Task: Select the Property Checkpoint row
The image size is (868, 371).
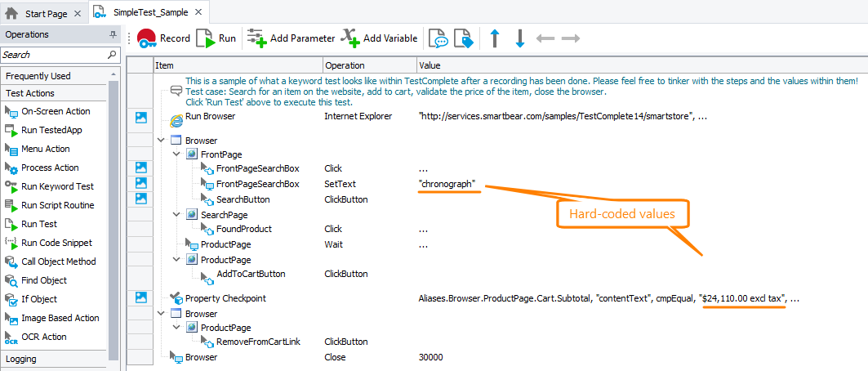Action: pyautogui.click(x=225, y=299)
